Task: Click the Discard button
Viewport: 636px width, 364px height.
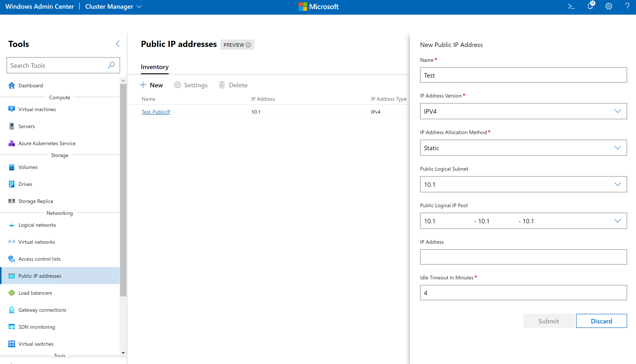Action: [x=601, y=321]
